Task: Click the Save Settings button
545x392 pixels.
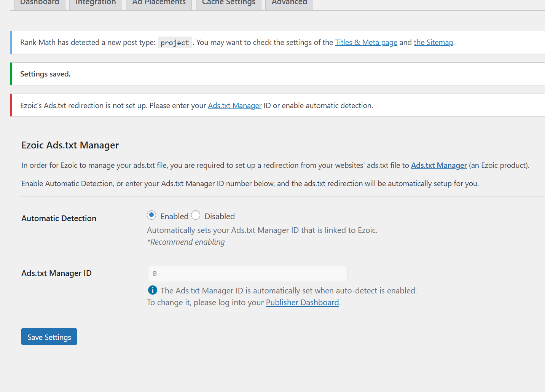Action: (x=49, y=337)
